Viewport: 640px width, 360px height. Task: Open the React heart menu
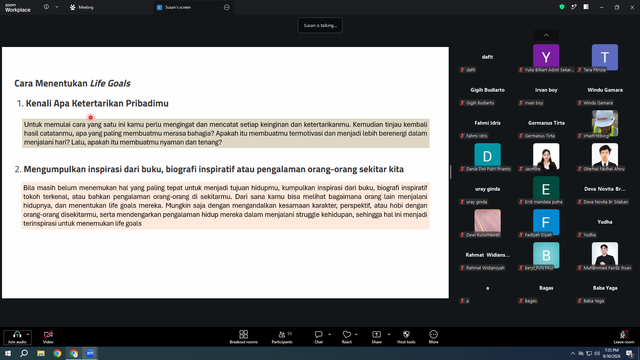[x=347, y=337]
